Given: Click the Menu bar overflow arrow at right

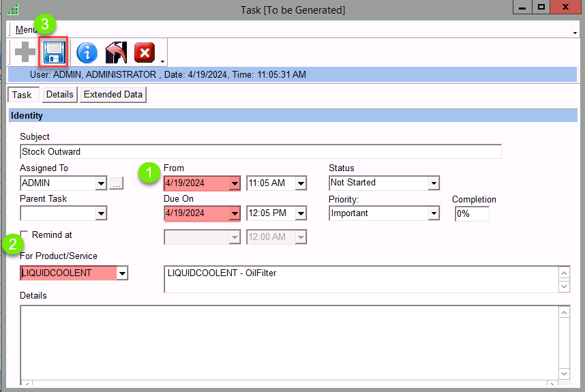Looking at the screenshot, I should point(575,31).
